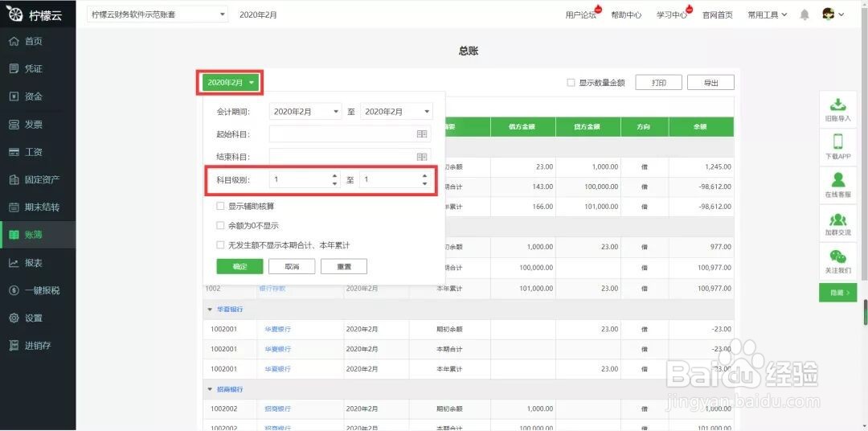The height and width of the screenshot is (431, 868).
Task: Click the 柠檬云 logo icon
Action: [x=14, y=14]
